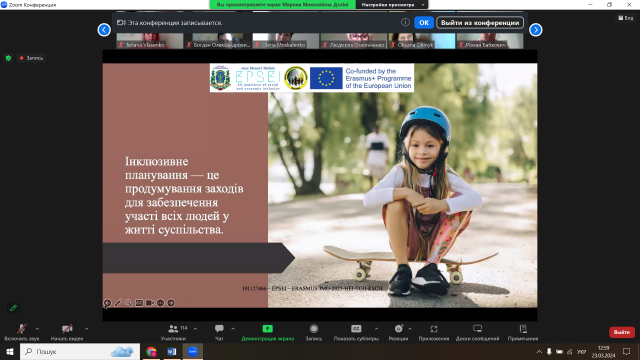Open the Participants panel icon
Image resolution: width=640 pixels, height=360 pixels.
click(x=173, y=329)
